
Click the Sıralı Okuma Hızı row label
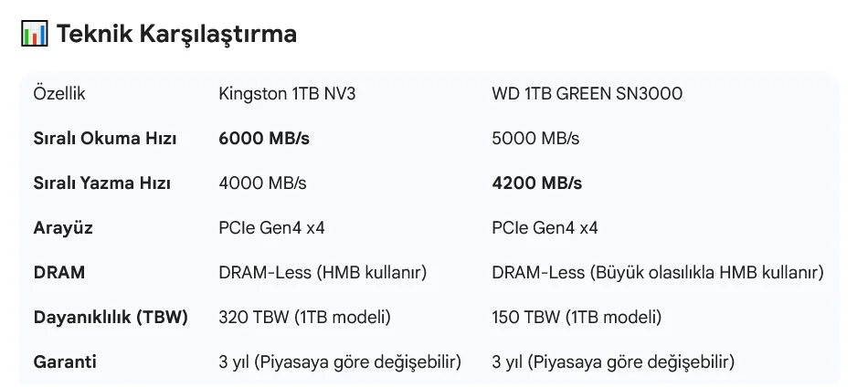[105, 139]
